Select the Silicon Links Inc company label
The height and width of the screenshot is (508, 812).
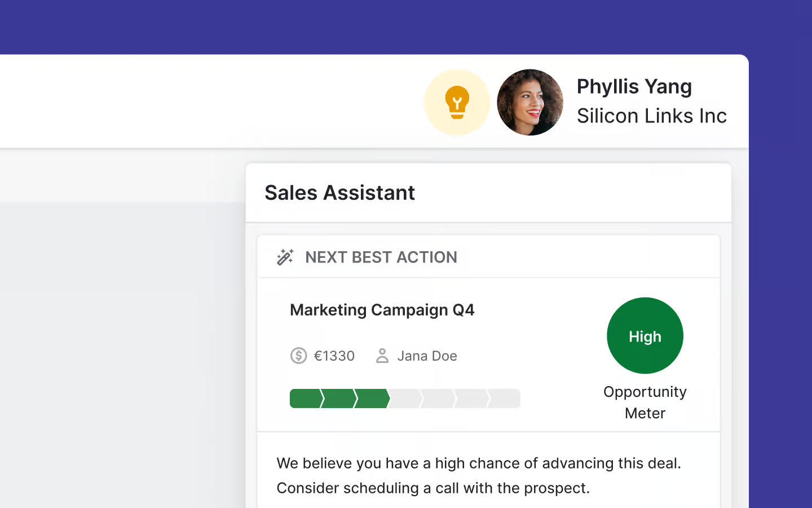click(651, 116)
